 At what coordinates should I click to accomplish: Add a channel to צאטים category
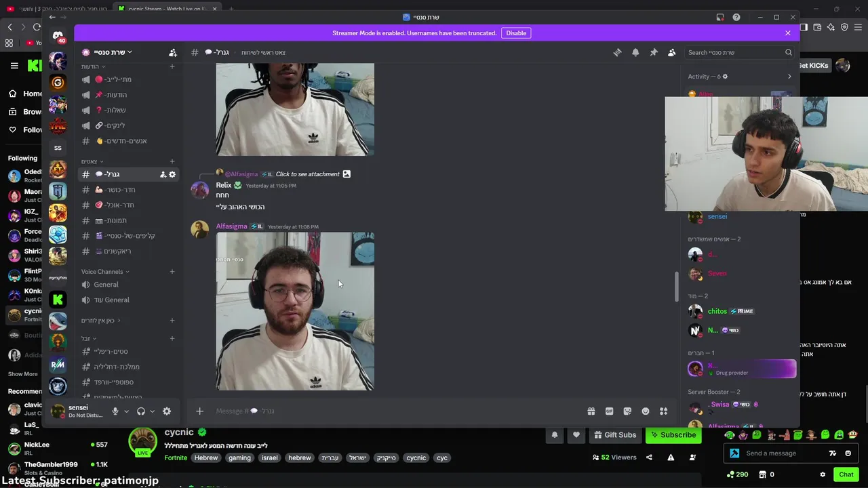pos(172,161)
